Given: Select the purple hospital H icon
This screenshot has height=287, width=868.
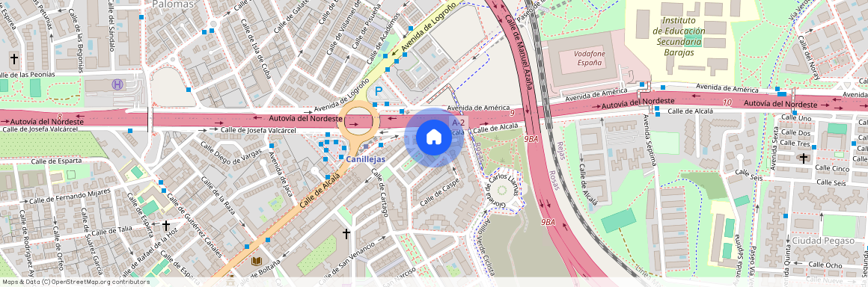Looking at the screenshot, I should tap(117, 84).
